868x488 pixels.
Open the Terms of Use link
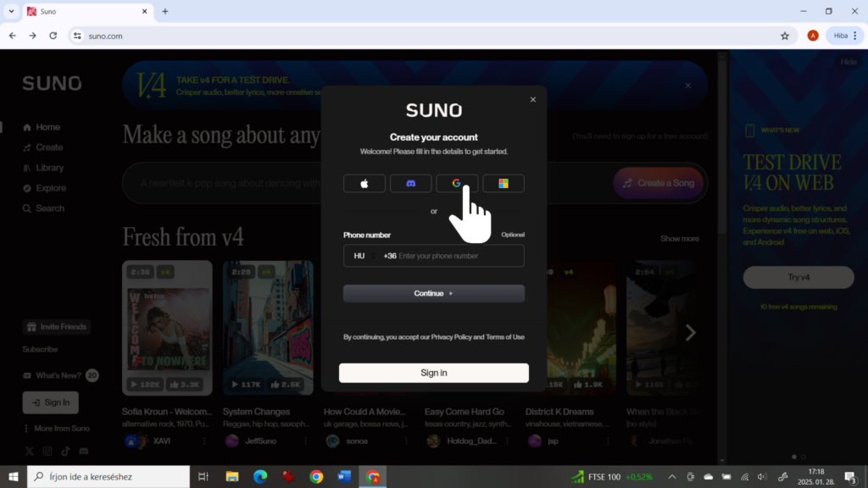point(505,337)
